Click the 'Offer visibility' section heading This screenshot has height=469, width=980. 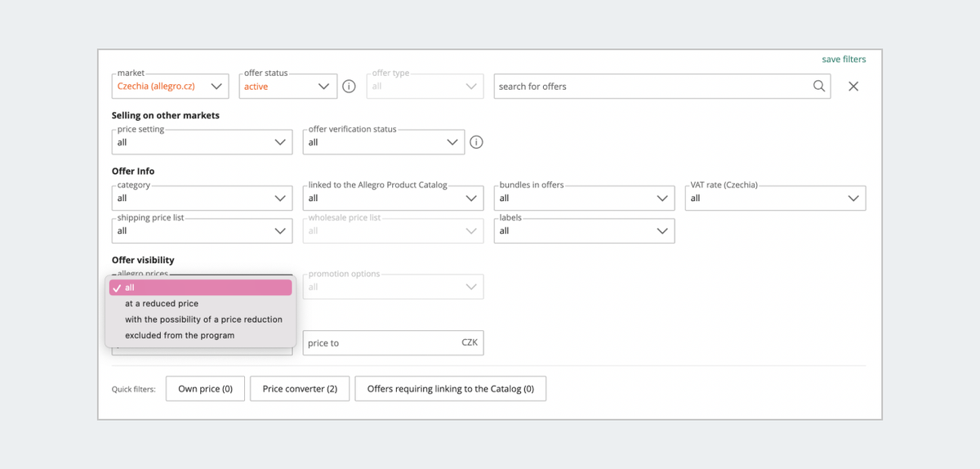click(143, 260)
